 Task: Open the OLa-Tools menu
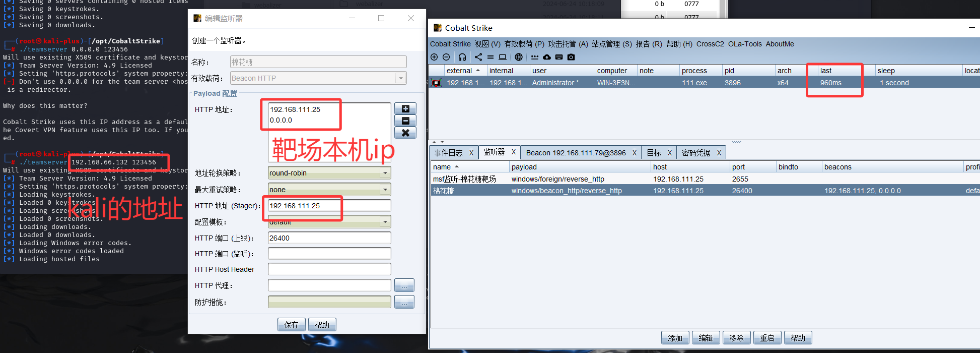point(745,44)
